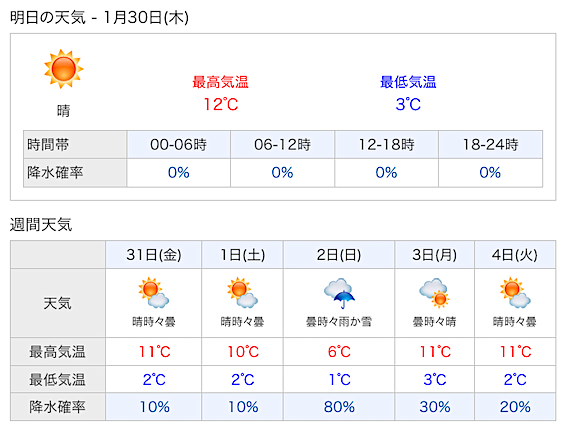Click the weather icon for 4日(火)
This screenshot has height=431, width=567.
(515, 293)
